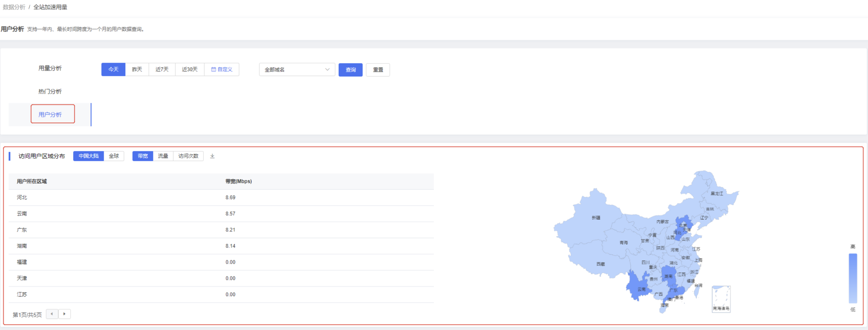Image resolution: width=868 pixels, height=330 pixels.
Task: Select 近30天 time range
Action: [x=190, y=70]
